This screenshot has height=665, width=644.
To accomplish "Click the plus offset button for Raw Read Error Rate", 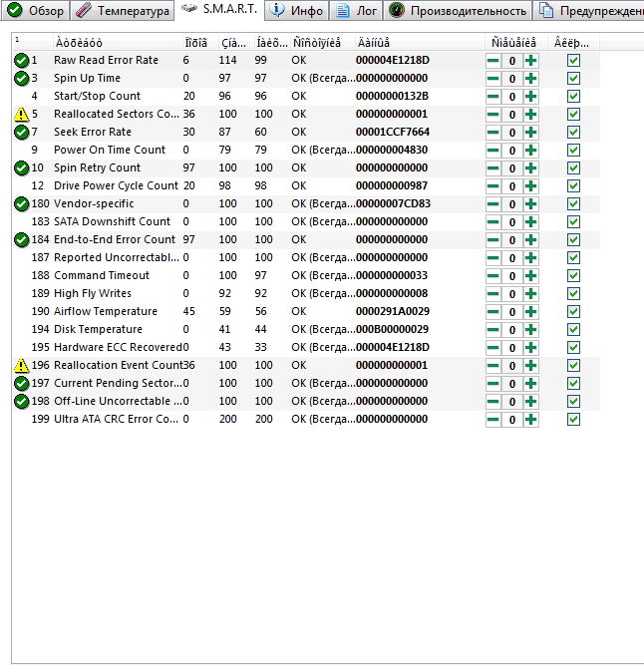I will [530, 61].
